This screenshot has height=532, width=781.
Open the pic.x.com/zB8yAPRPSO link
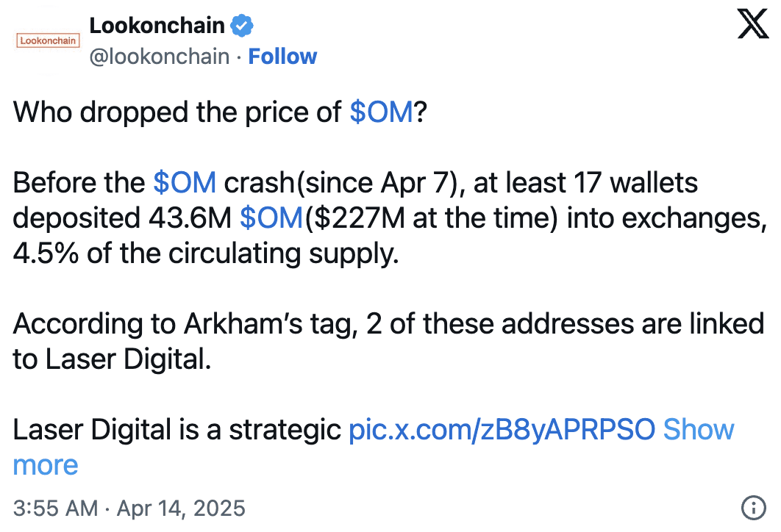[x=502, y=429]
